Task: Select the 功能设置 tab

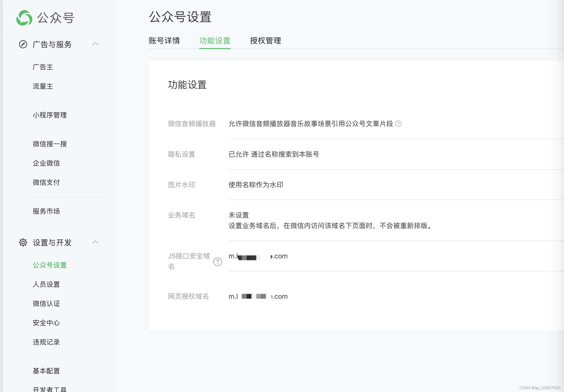Action: (215, 41)
